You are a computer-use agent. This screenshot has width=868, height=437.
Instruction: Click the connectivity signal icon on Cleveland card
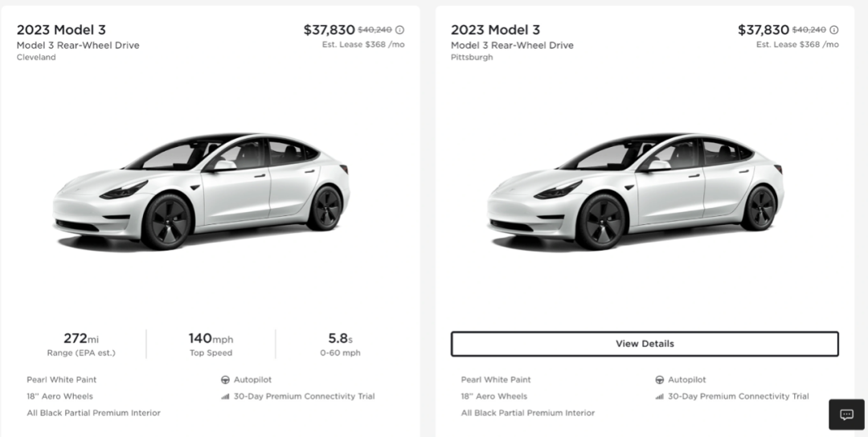225,397
